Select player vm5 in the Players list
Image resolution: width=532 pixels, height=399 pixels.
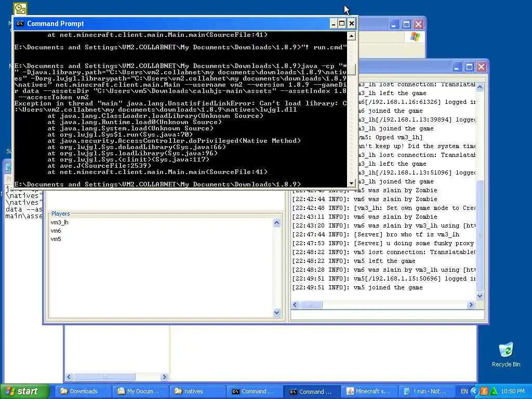click(x=56, y=239)
